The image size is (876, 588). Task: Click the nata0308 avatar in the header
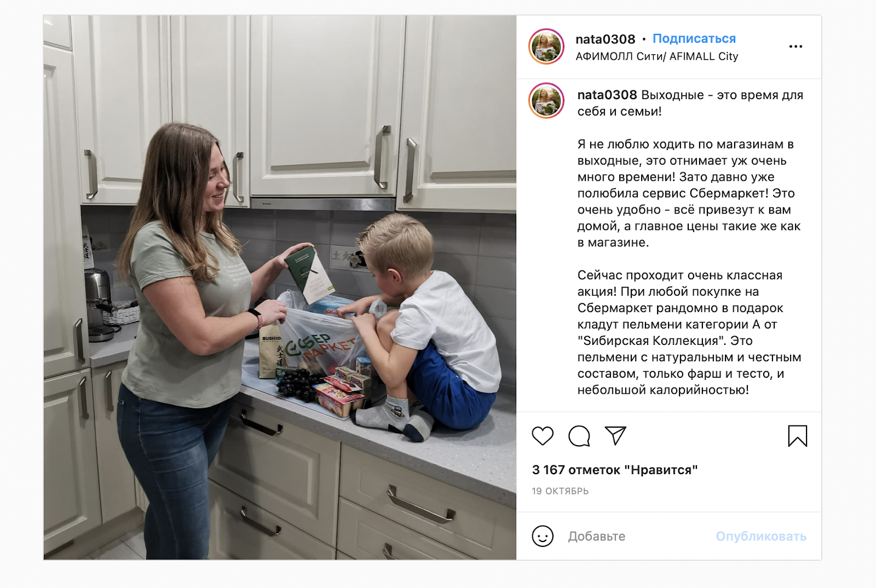tap(546, 47)
